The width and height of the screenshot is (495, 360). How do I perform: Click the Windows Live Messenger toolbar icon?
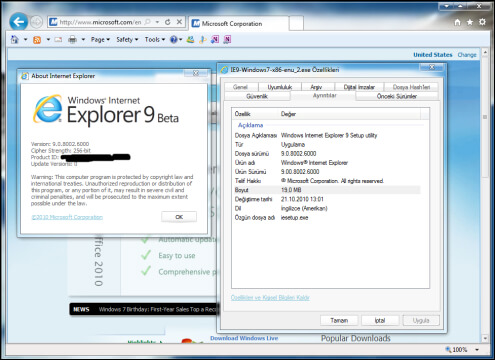point(190,40)
